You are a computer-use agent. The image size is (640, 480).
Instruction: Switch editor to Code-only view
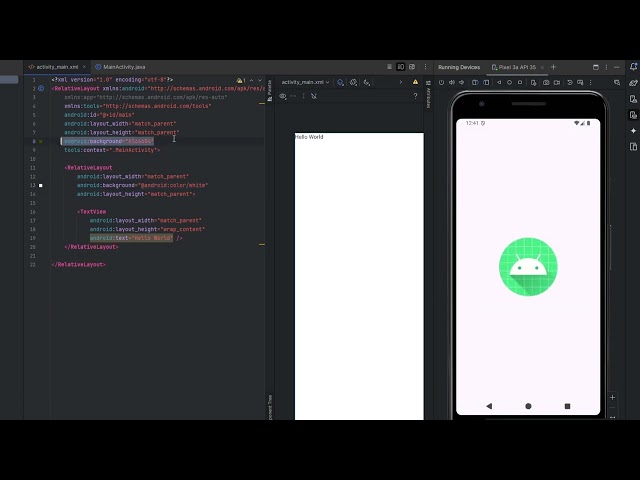click(389, 67)
